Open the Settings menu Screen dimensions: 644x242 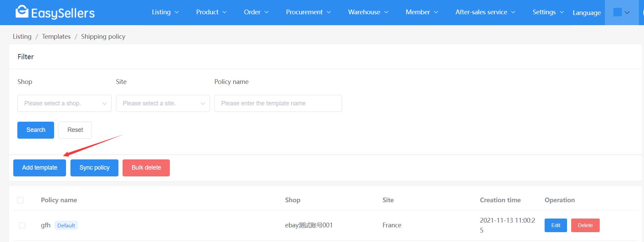(548, 12)
